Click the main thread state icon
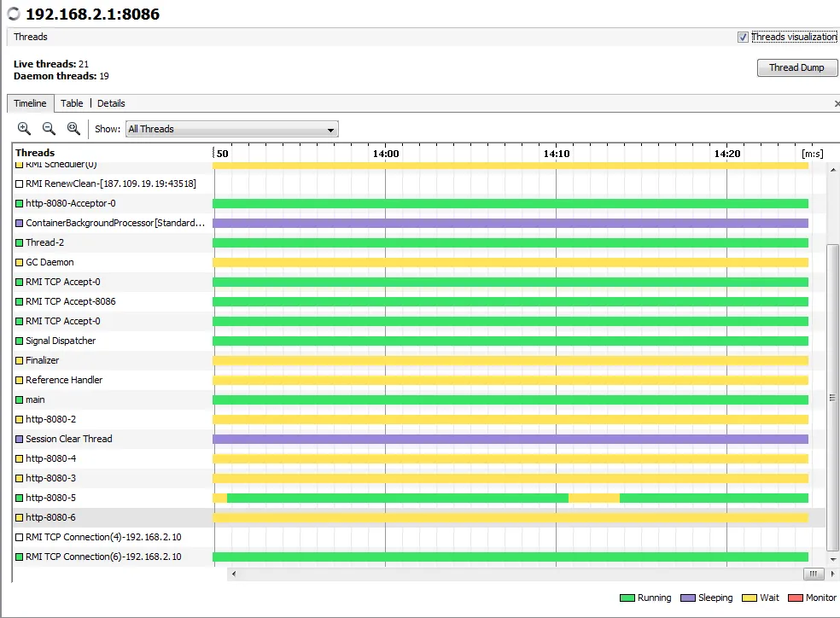Screen dimensions: 840x618 click(x=20, y=400)
